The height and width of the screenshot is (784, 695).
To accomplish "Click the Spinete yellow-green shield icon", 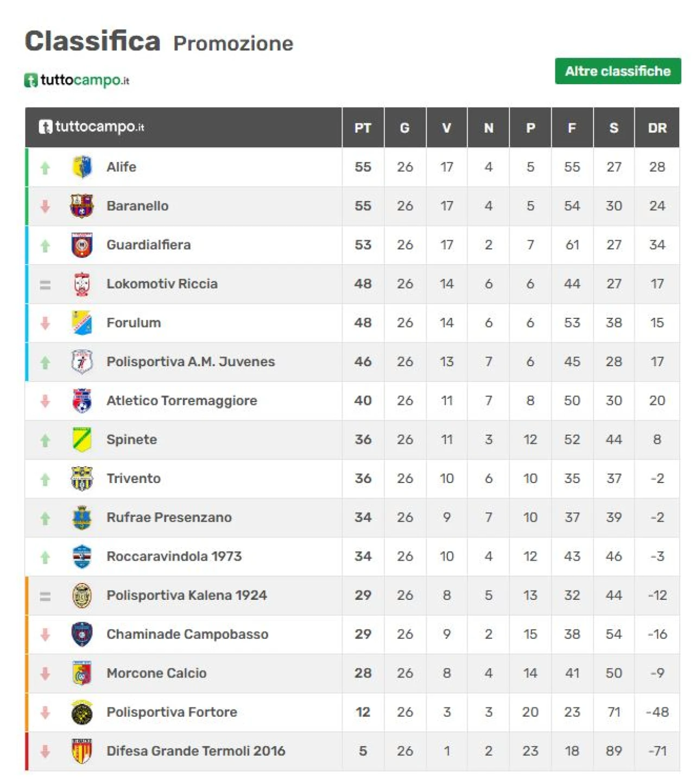I will click(x=82, y=440).
